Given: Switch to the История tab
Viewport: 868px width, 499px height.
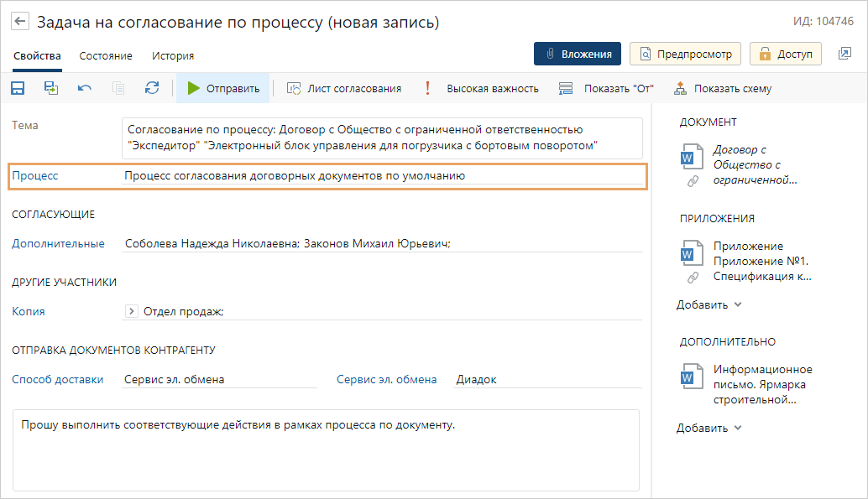Looking at the screenshot, I should point(173,55).
